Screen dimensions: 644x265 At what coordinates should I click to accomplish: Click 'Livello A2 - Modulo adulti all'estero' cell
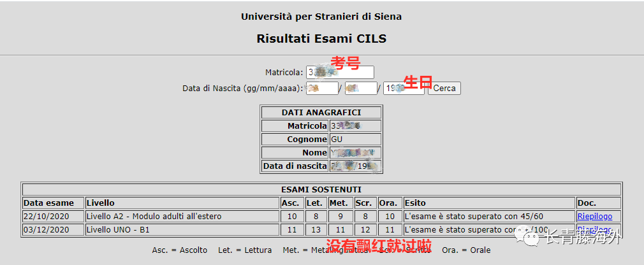(x=182, y=216)
